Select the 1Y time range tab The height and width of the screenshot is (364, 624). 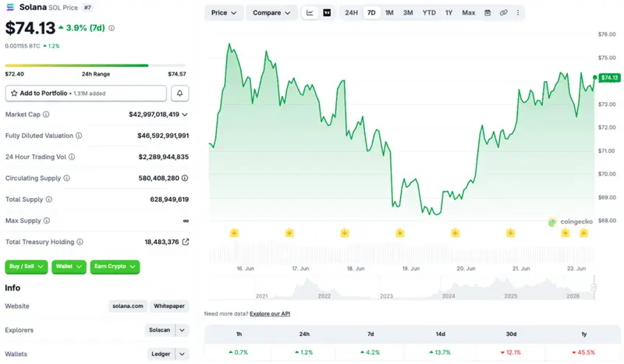tap(449, 12)
